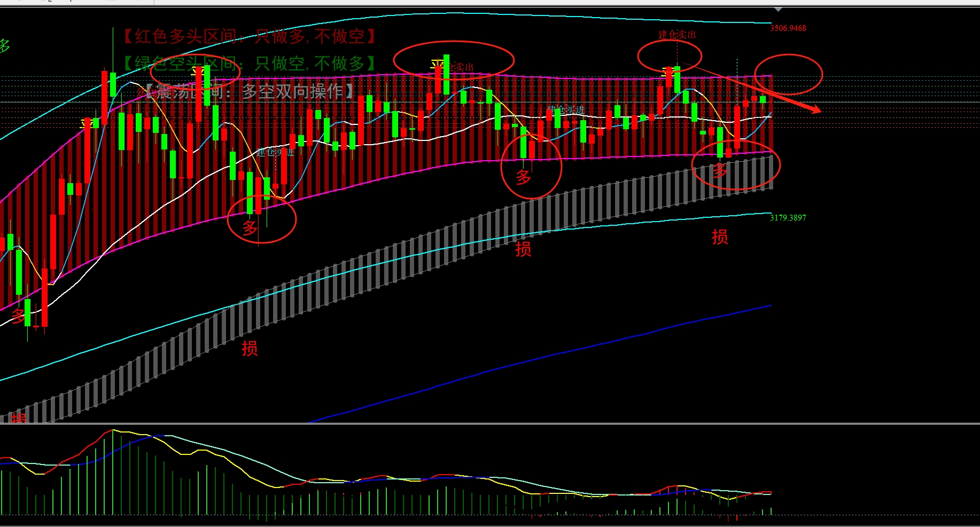Click the green text 【绿色空头区间：只做空, 不做多】

tap(250, 64)
